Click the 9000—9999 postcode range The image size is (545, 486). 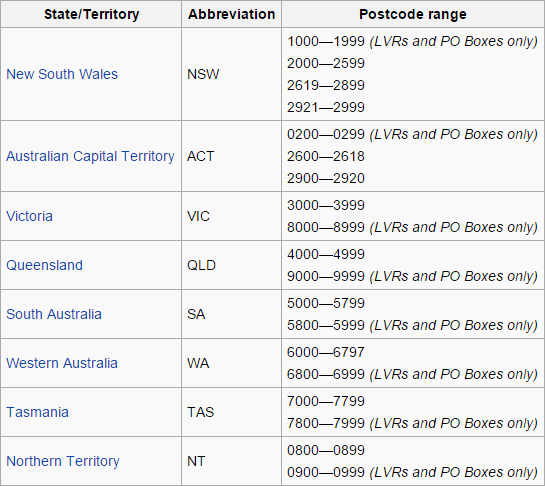pyautogui.click(x=326, y=276)
